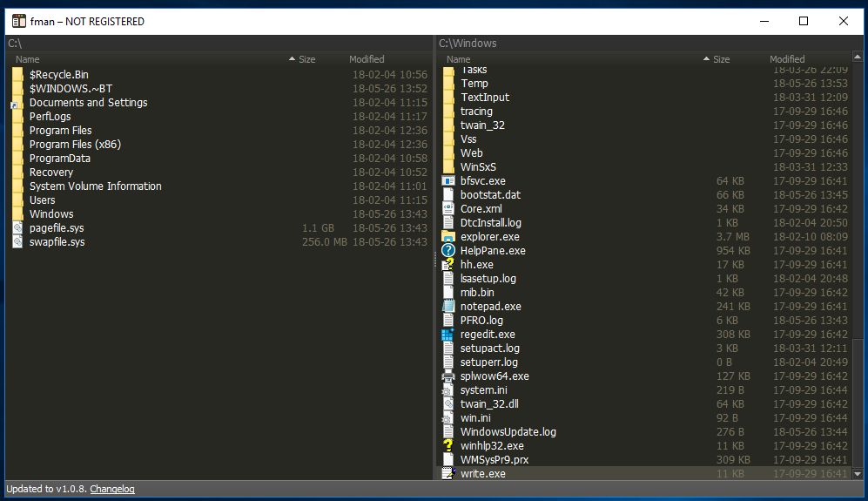The image size is (868, 501).
Task: Click the right pane scrollbar up arrow
Action: 858,58
